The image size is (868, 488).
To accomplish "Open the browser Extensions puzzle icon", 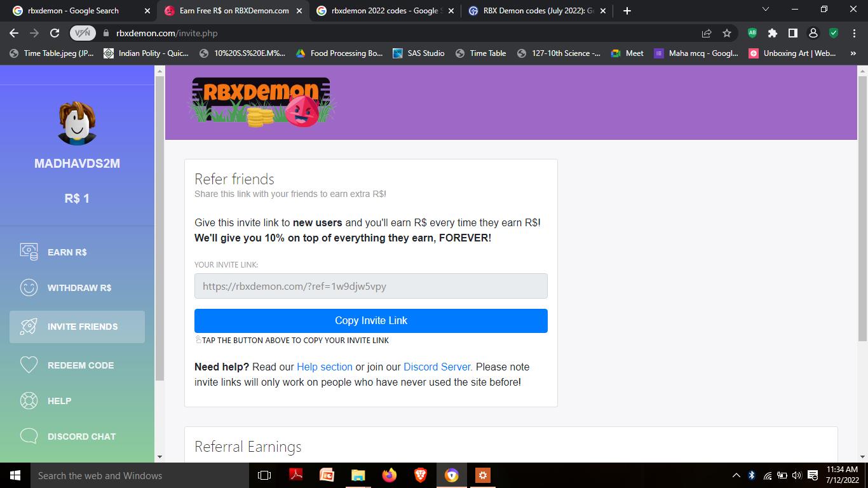I will click(x=773, y=33).
